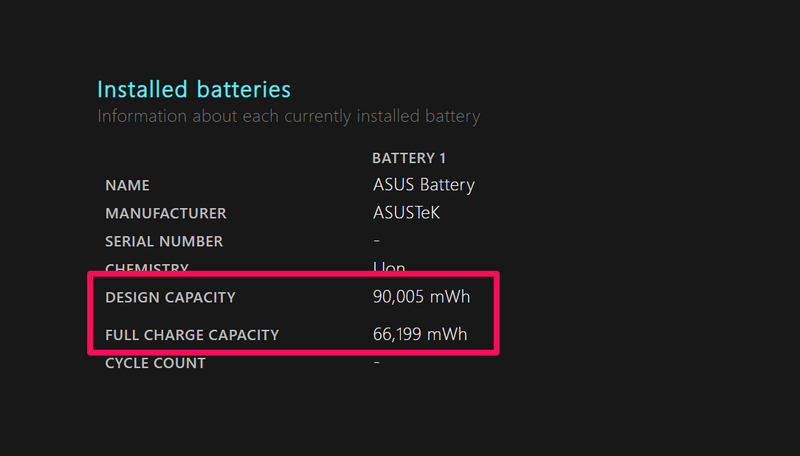Screen dimensions: 800x456
Task: Click the Installed batteries heading
Action: pos(194,89)
